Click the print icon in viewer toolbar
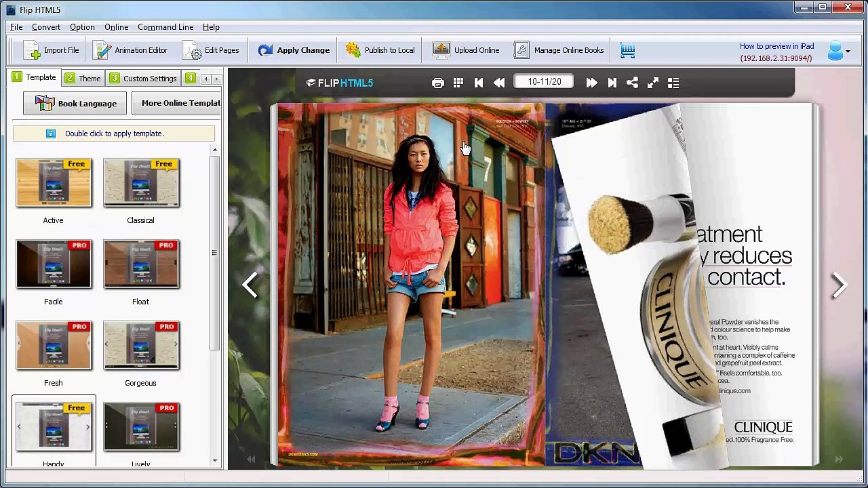 [437, 83]
